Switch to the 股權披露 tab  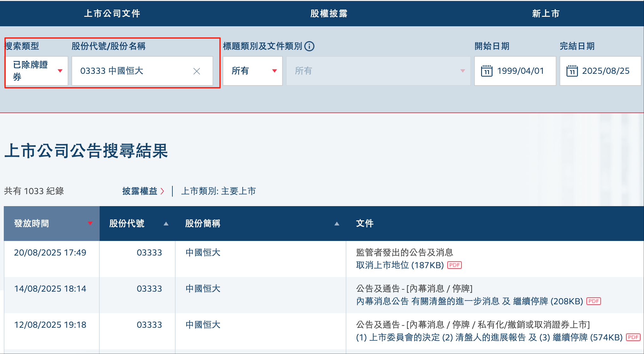click(328, 13)
